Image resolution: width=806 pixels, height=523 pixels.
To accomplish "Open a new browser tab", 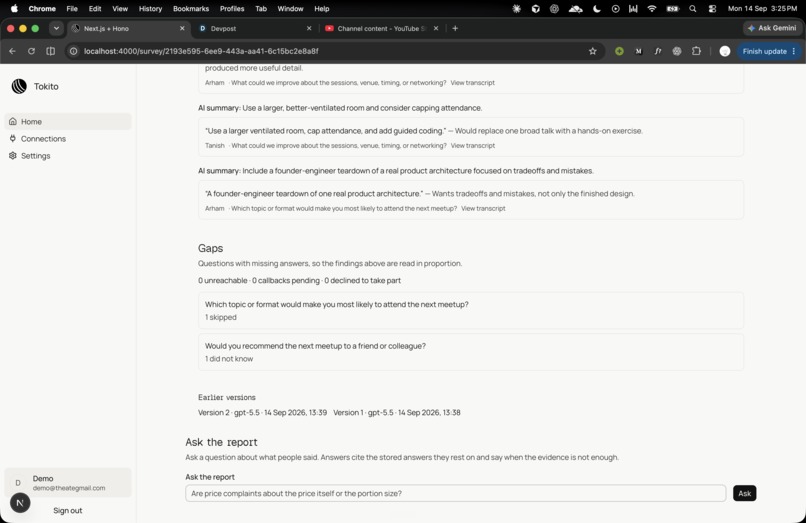I will pos(455,28).
